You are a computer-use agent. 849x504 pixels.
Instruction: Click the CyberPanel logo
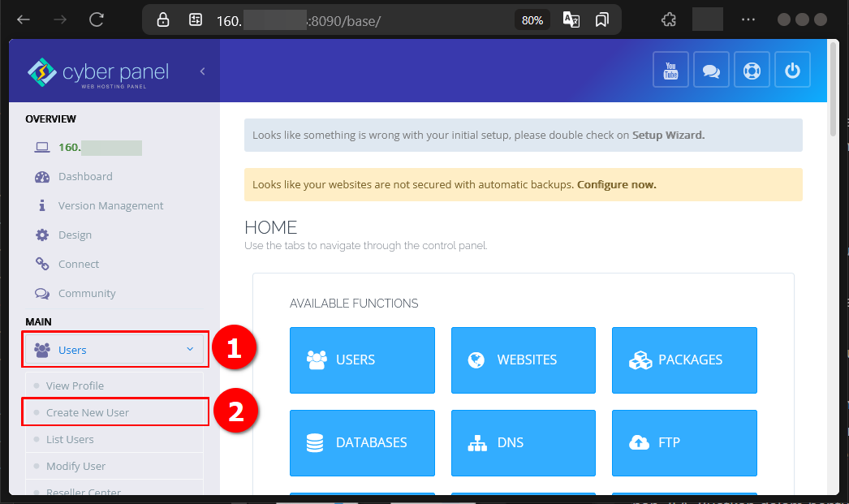coord(98,72)
